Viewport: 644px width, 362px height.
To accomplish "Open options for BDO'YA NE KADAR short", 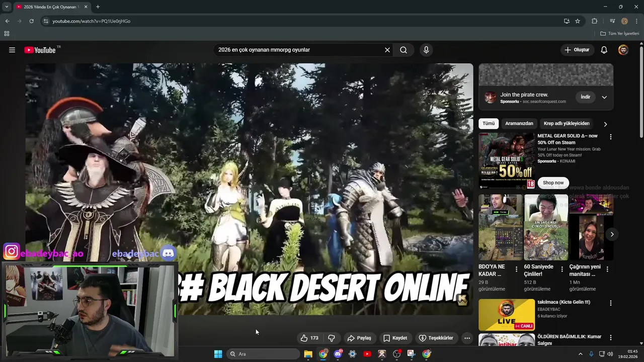I will pyautogui.click(x=516, y=269).
